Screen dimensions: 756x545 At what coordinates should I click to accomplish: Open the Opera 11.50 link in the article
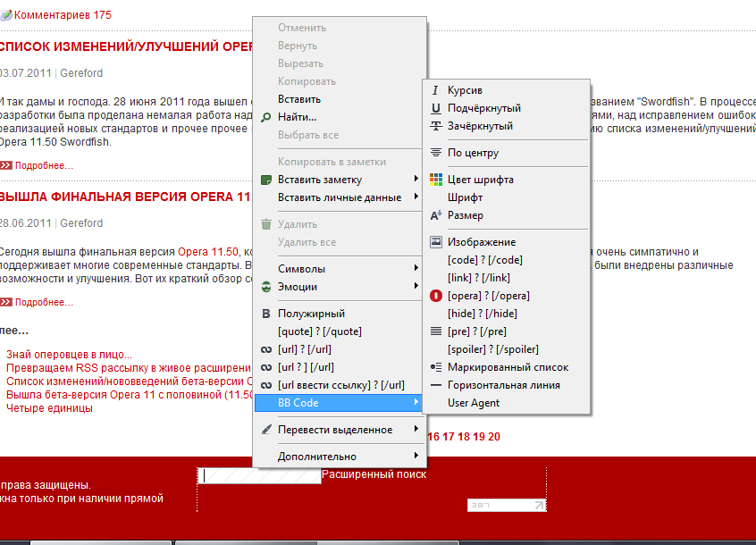tap(208, 252)
